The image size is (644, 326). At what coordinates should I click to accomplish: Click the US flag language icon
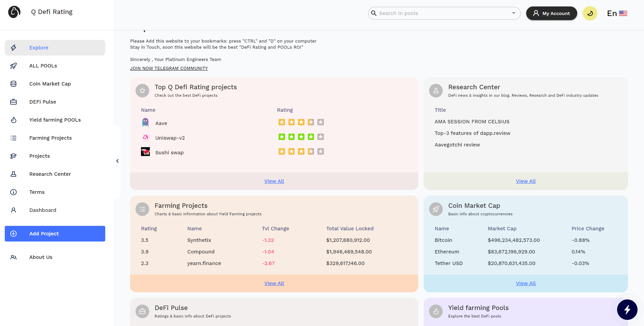click(623, 13)
